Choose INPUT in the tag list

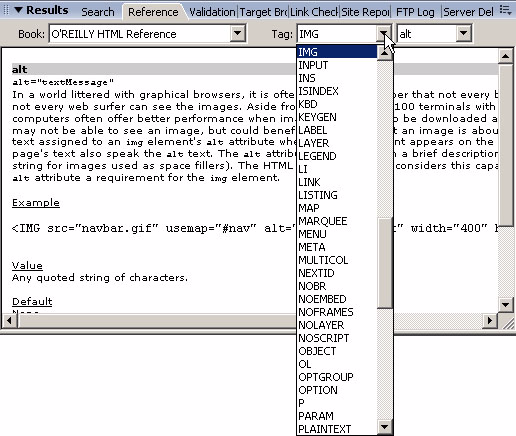(337, 65)
